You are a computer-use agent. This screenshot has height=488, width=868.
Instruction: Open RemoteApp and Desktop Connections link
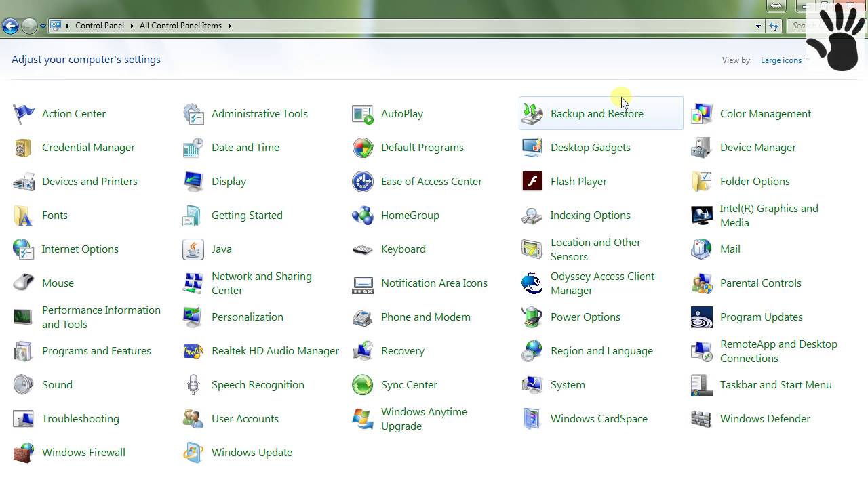pyautogui.click(x=778, y=351)
